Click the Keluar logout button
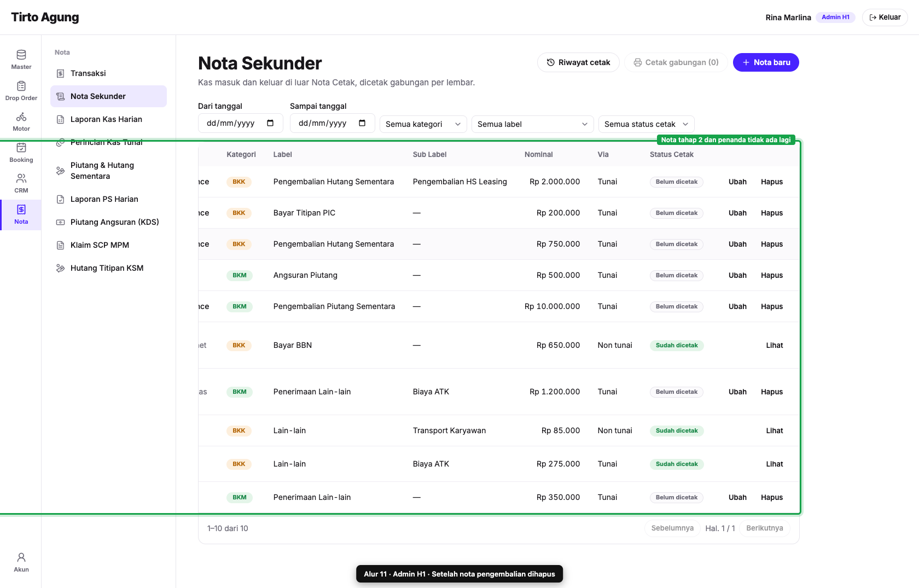Viewport: 919px width, 588px height. [x=885, y=18]
